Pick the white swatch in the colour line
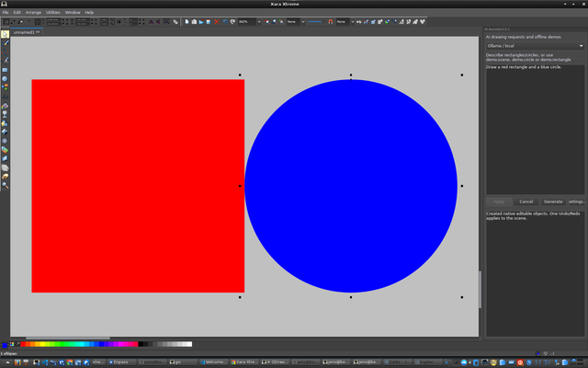This screenshot has width=588, height=368. [189, 344]
